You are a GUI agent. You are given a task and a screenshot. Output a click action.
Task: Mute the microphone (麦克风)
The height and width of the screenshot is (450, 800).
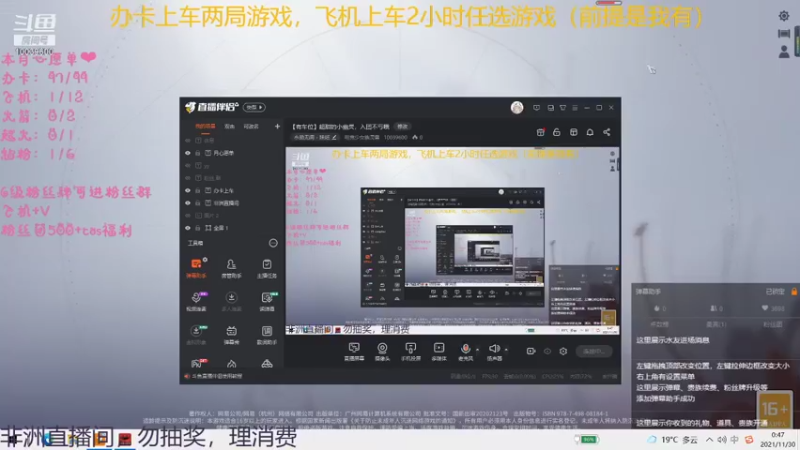coord(465,352)
